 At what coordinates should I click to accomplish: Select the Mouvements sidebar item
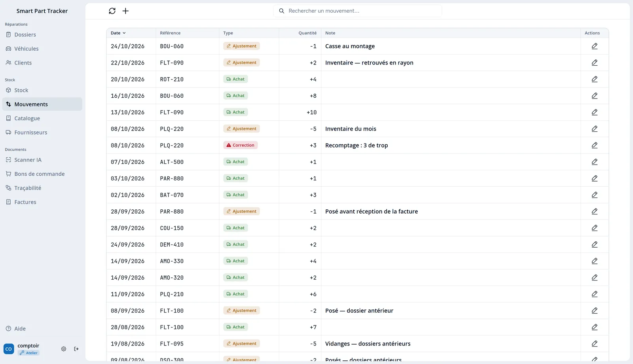[42, 104]
